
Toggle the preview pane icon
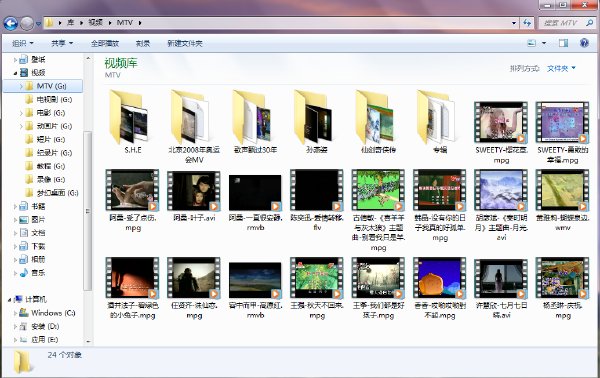[563, 43]
